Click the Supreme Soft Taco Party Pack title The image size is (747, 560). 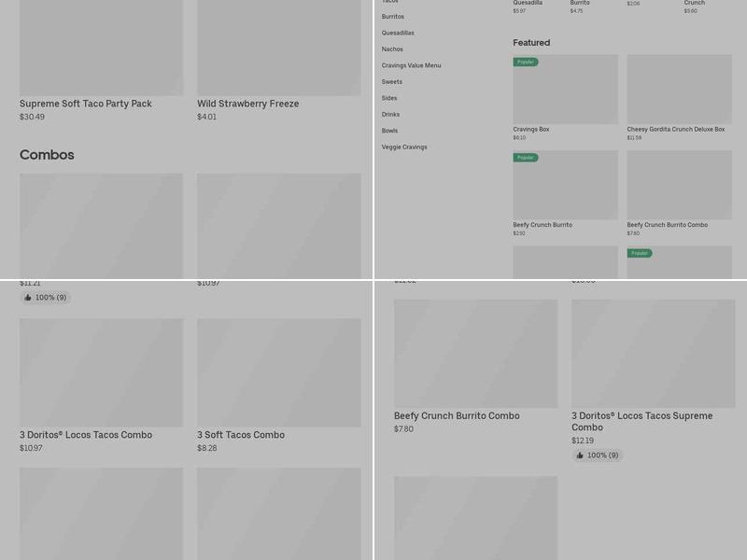pyautogui.click(x=86, y=104)
